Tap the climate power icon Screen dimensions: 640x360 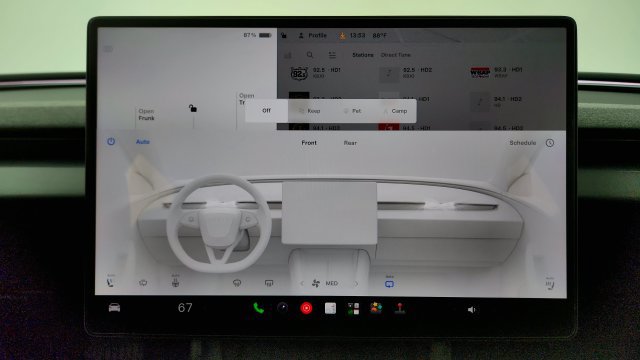pos(111,142)
